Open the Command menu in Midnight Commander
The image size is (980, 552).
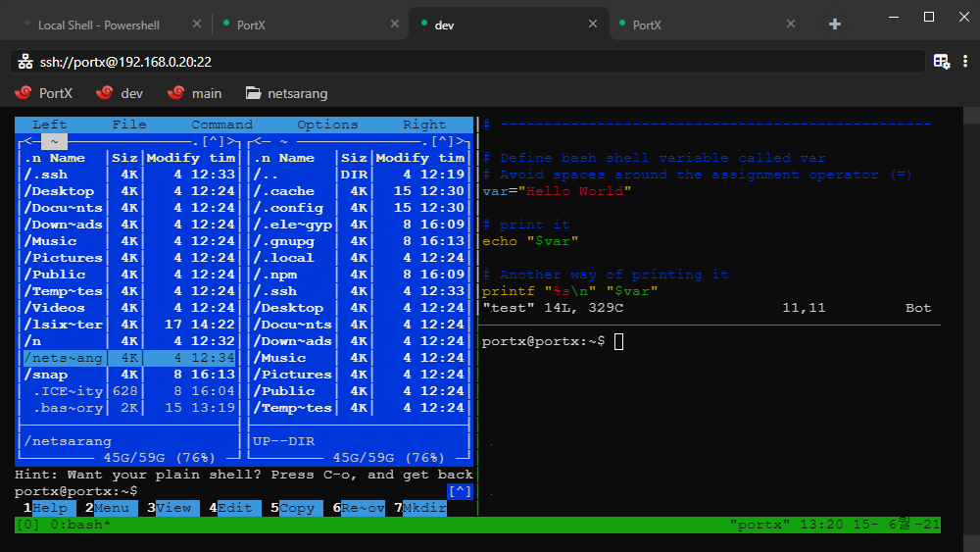[221, 125]
